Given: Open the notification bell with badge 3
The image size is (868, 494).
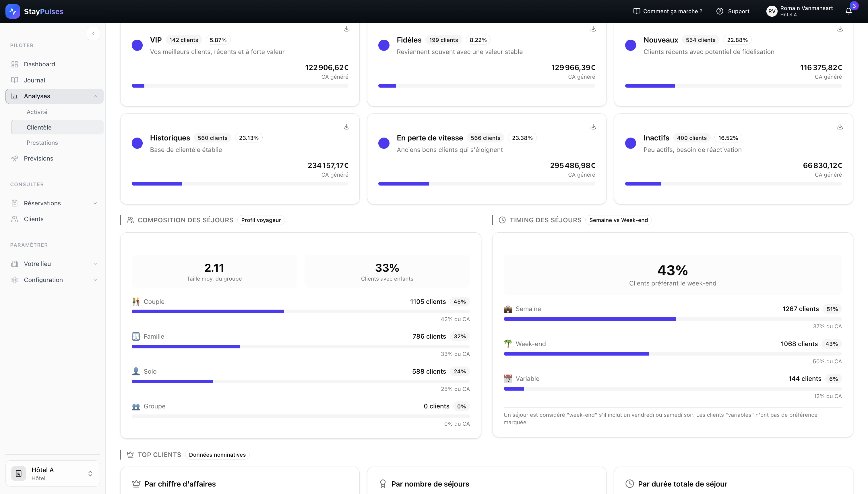Looking at the screenshot, I should pos(849,11).
